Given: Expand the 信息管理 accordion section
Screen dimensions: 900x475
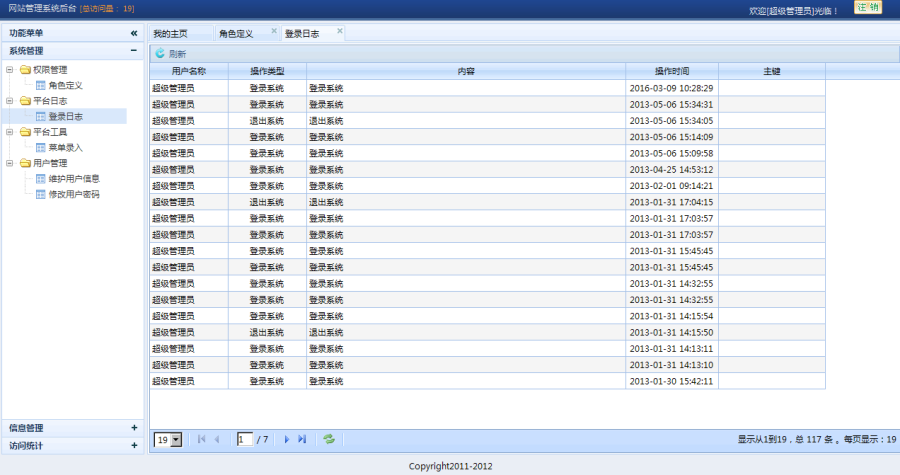Looking at the screenshot, I should pos(134,427).
